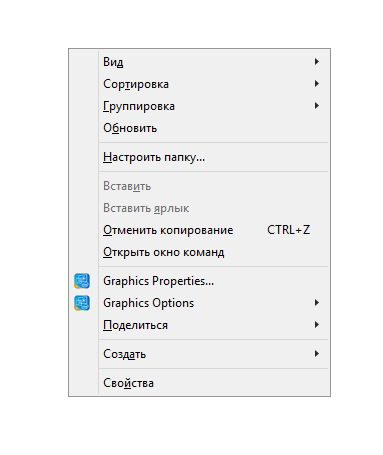Open the Graphics Options submenu arrow
The width and height of the screenshot is (383, 455).
tap(317, 303)
